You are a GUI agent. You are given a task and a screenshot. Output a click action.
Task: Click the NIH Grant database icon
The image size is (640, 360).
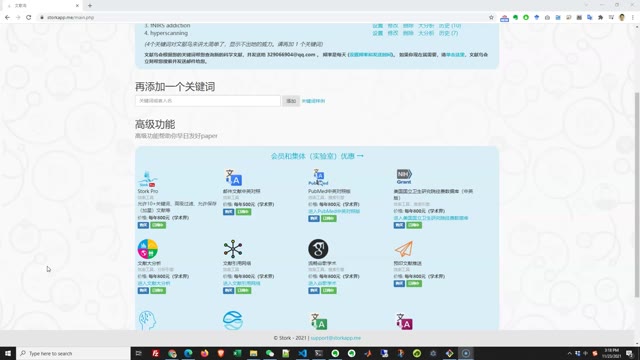tap(404, 176)
